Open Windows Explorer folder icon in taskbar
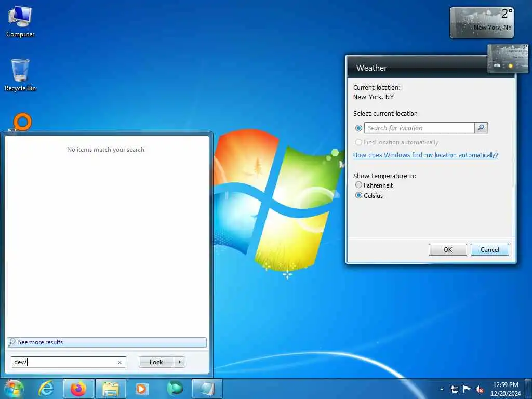Viewport: 532px width, 399px height. coord(111,389)
